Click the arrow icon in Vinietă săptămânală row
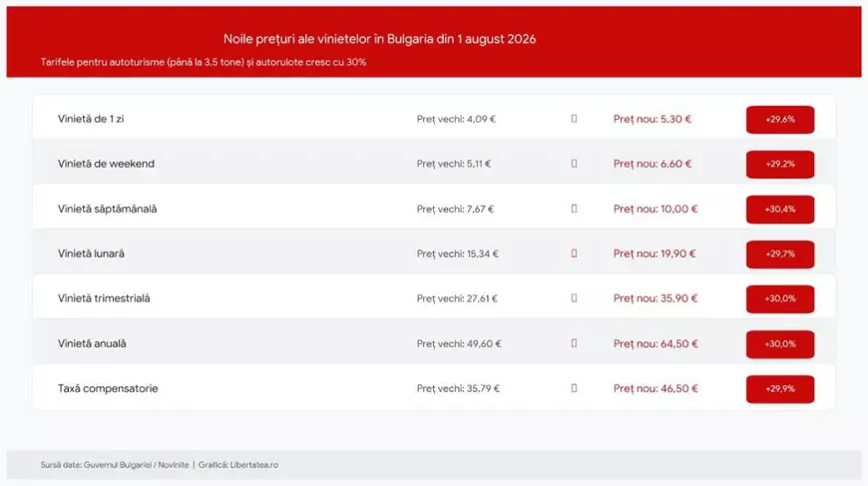The image size is (868, 486). [574, 209]
